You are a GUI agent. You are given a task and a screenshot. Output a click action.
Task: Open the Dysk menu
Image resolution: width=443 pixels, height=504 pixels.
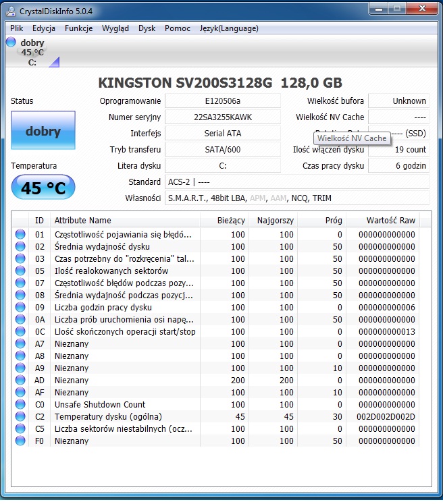pos(147,28)
